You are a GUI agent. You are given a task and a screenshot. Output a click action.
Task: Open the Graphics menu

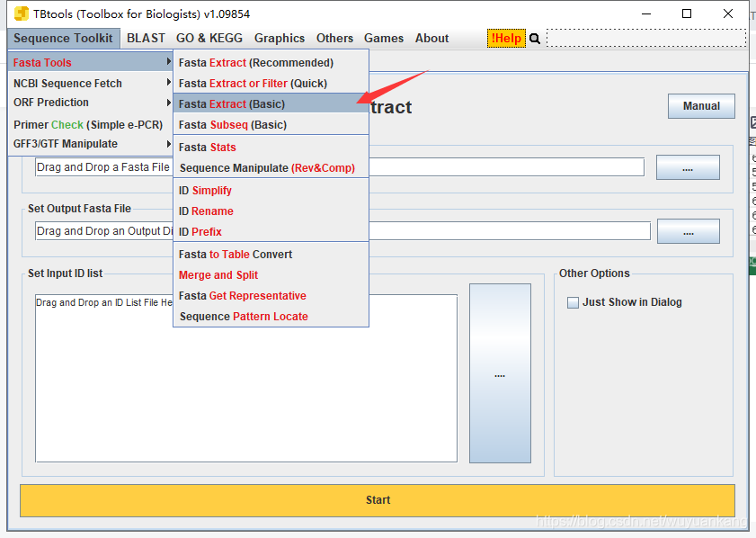280,38
